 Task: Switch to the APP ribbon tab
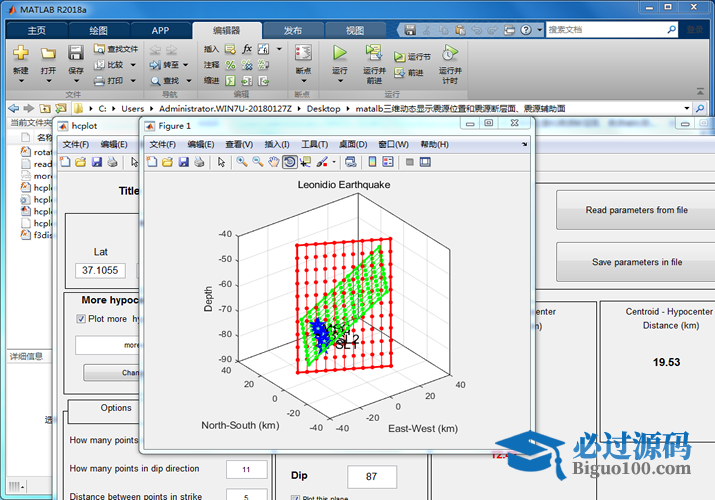click(160, 30)
